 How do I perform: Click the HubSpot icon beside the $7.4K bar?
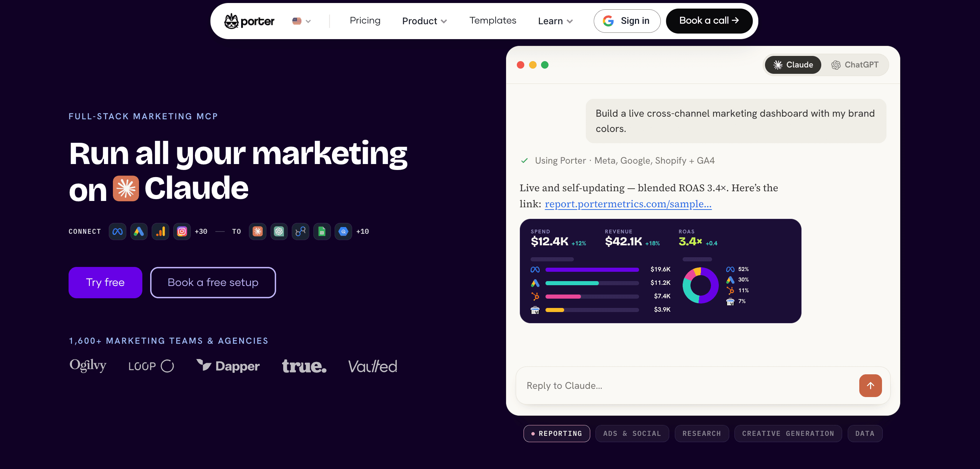click(535, 296)
